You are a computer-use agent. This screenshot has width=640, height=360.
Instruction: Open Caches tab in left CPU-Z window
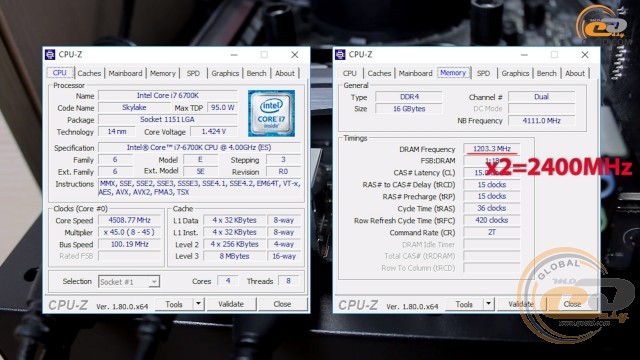click(89, 73)
